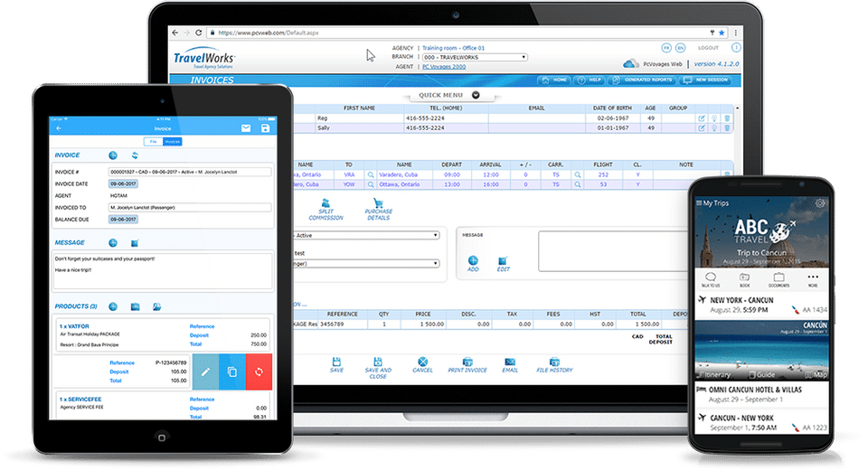Reload the page in the laptop browser
This screenshot has height=470, width=868.
click(x=198, y=33)
